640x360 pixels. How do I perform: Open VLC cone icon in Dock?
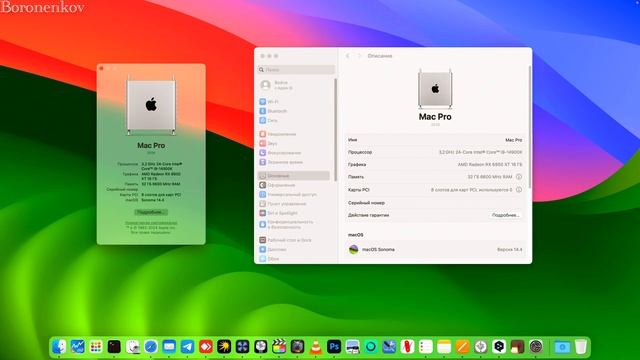coord(316,347)
